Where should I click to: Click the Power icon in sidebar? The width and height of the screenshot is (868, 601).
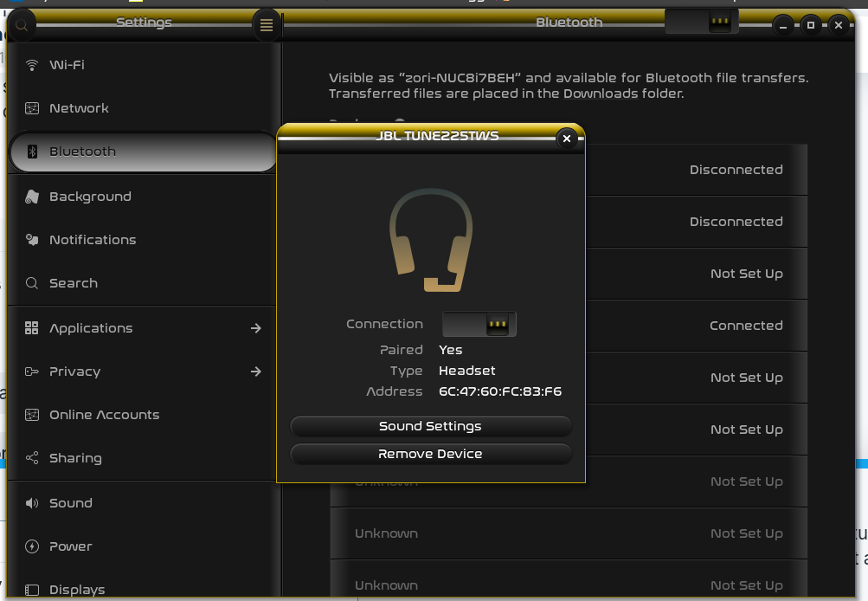click(32, 546)
